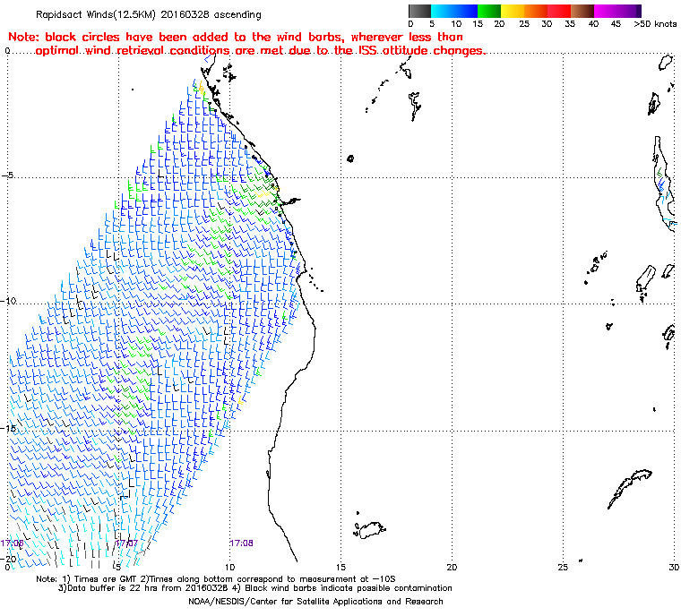681x616 pixels.
Task: Select the red 30-35 knots legend segment
Action: click(559, 11)
